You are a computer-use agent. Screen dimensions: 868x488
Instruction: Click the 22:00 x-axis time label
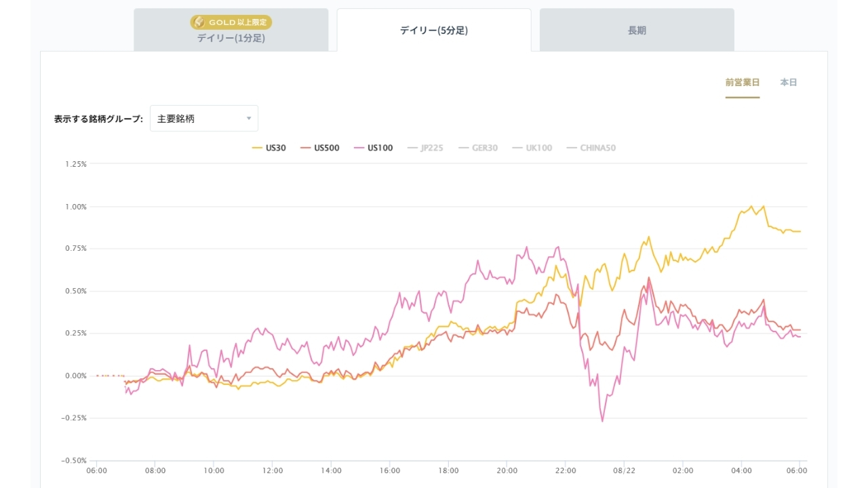[x=566, y=470]
